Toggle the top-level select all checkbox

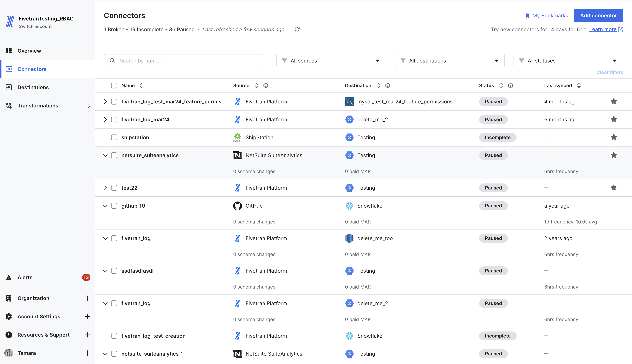[x=114, y=86]
